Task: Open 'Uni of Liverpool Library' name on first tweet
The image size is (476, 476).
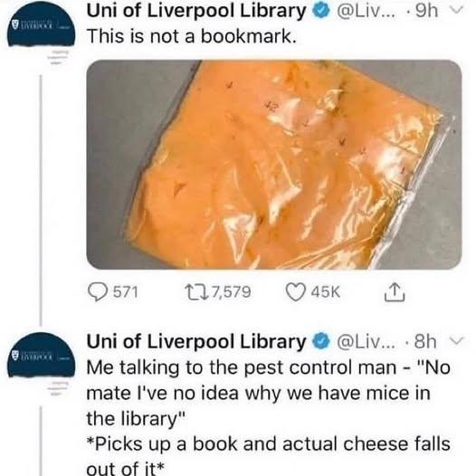Action: point(196,11)
